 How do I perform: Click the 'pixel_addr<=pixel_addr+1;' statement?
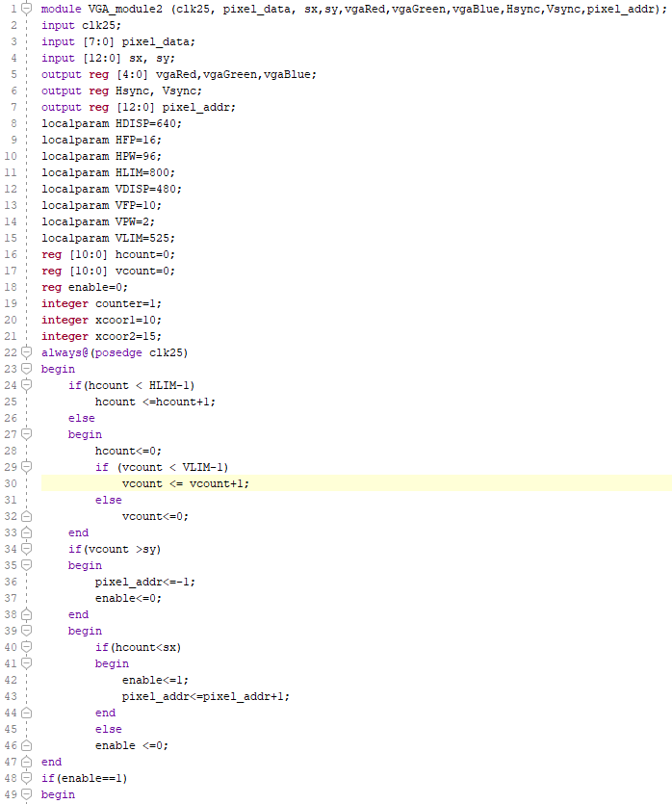click(205, 696)
